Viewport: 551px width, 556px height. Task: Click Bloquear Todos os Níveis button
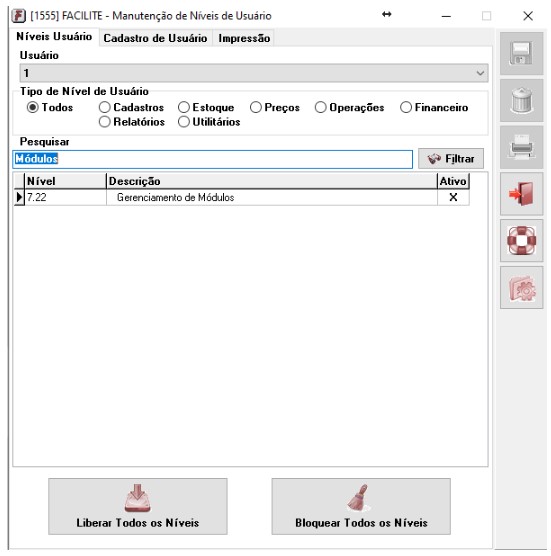[x=361, y=506]
